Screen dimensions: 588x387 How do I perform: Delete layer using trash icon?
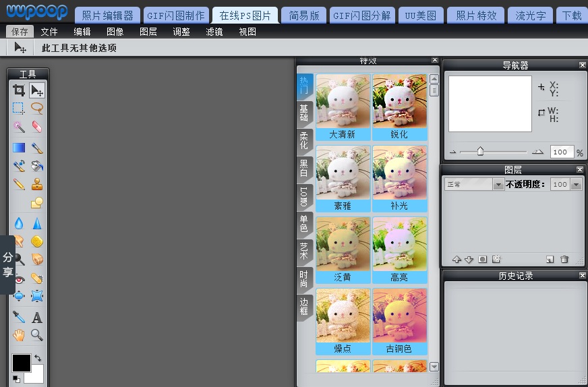click(564, 259)
